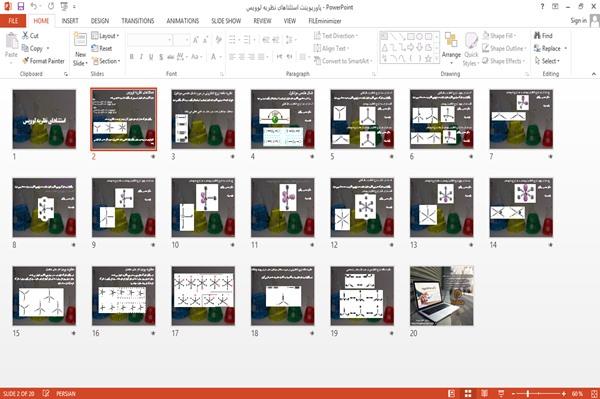Click Ribbon Display Options icon
The width and height of the screenshot is (600, 399).
pyautogui.click(x=555, y=7)
